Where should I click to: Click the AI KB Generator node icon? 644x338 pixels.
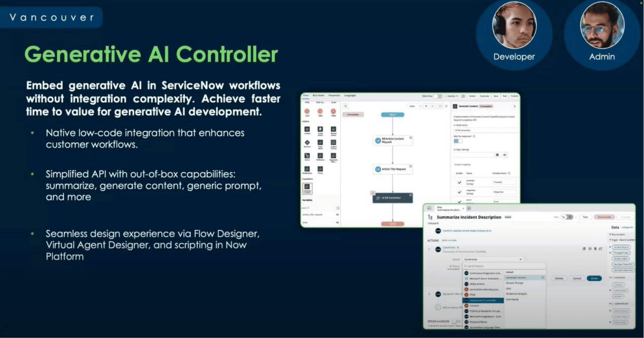point(377,197)
